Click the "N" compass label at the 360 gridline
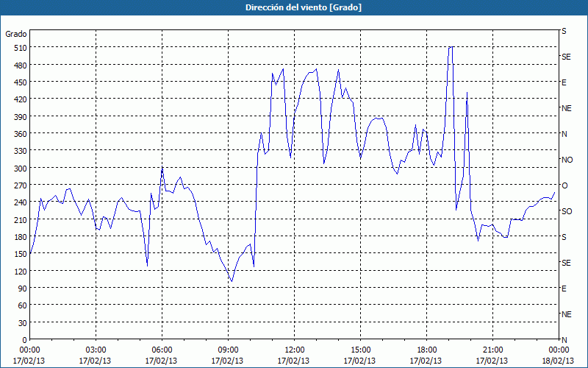 (564, 134)
